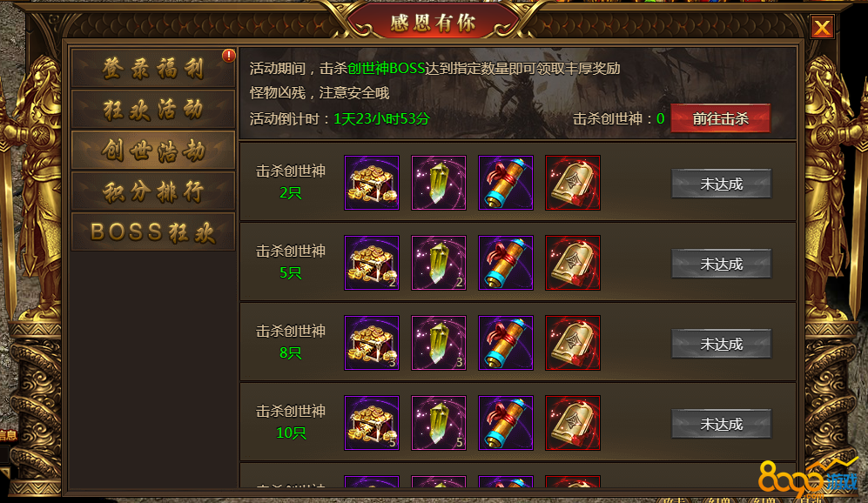The width and height of the screenshot is (868, 503).
Task: Click the gold chest with quantity 3
Action: click(372, 343)
